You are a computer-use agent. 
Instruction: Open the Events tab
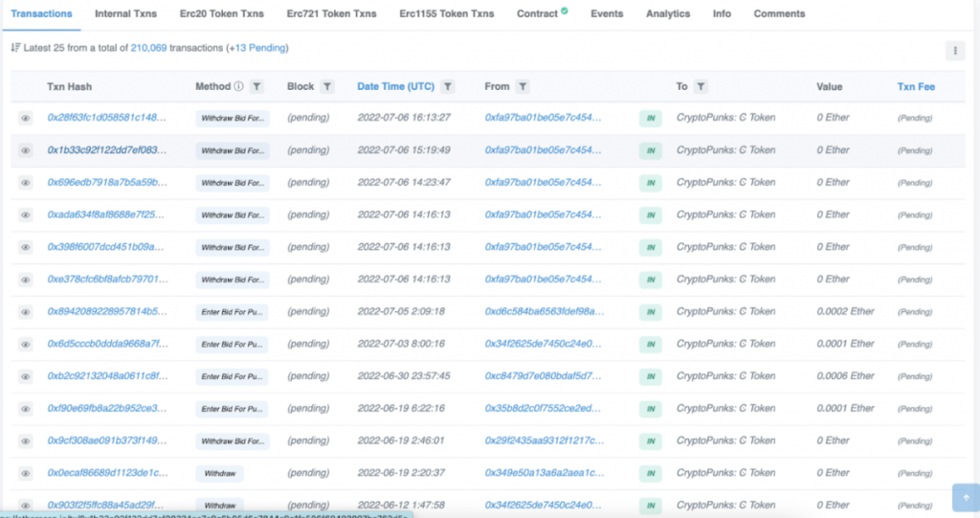click(x=607, y=13)
